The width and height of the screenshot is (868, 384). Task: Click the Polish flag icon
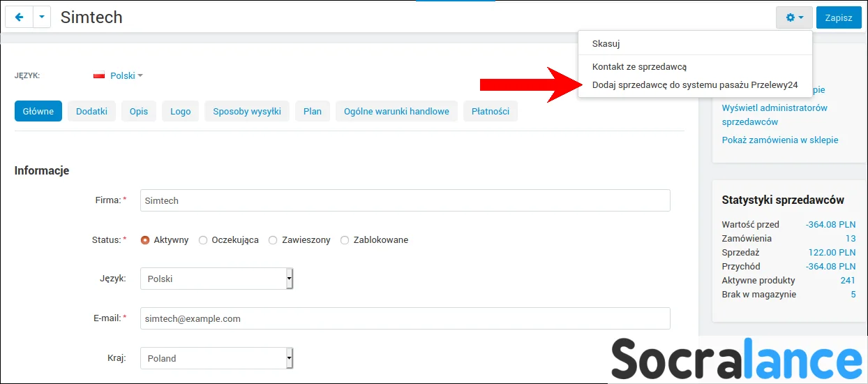click(x=99, y=75)
